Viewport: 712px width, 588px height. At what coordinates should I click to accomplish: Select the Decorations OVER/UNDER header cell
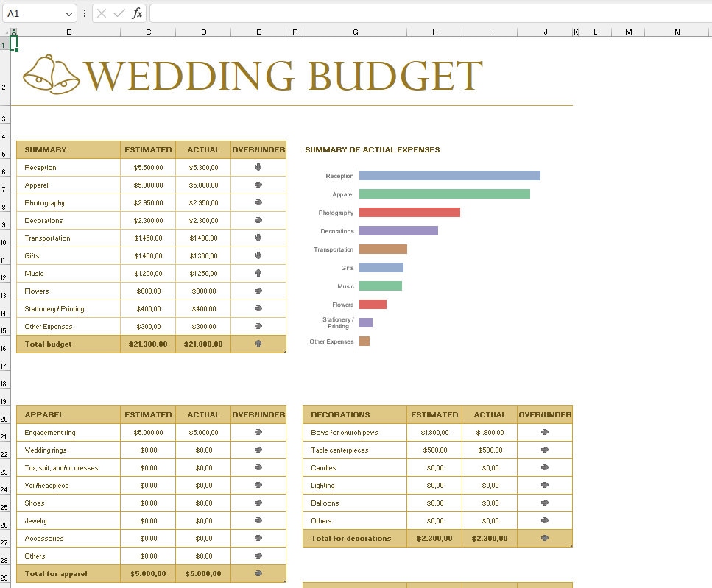pos(545,414)
